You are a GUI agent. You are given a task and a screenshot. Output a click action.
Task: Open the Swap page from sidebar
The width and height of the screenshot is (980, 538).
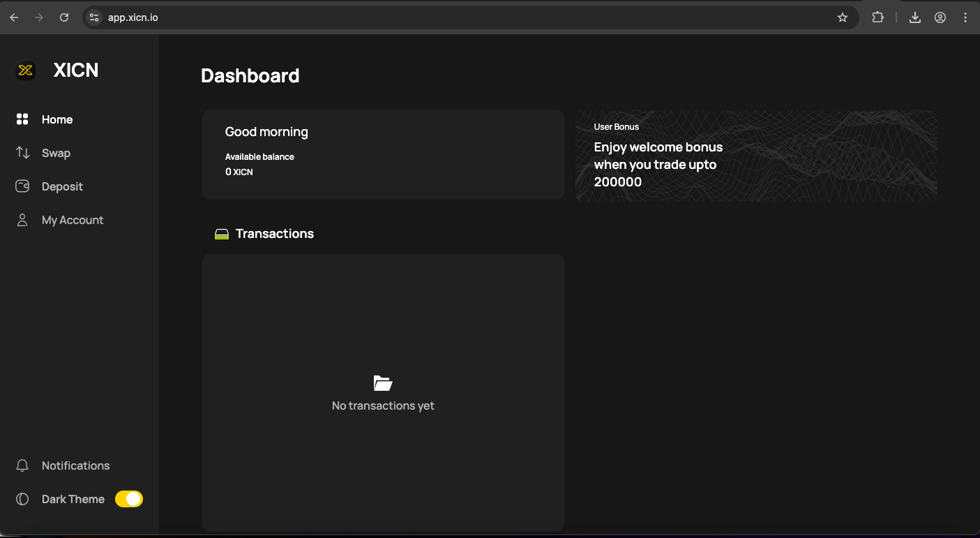56,153
